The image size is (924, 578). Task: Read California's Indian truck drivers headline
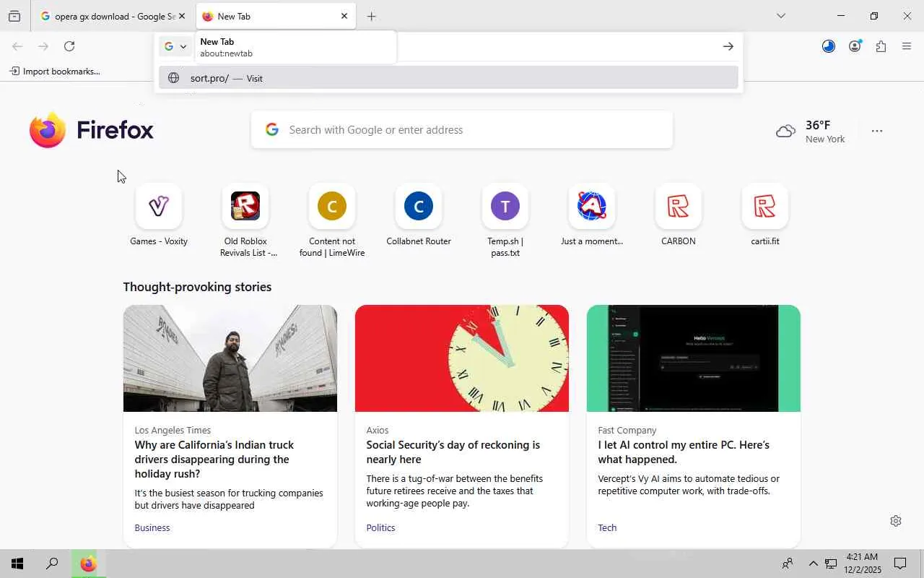tap(214, 460)
